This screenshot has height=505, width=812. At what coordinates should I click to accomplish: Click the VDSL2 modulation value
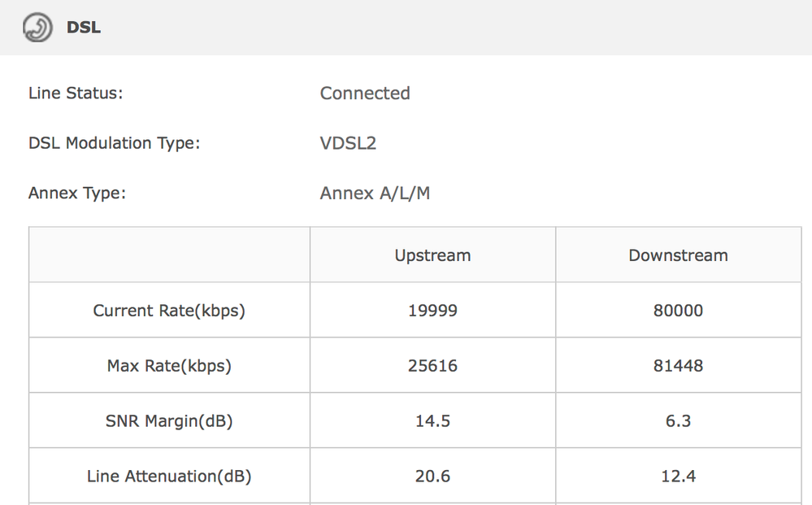[x=348, y=143]
